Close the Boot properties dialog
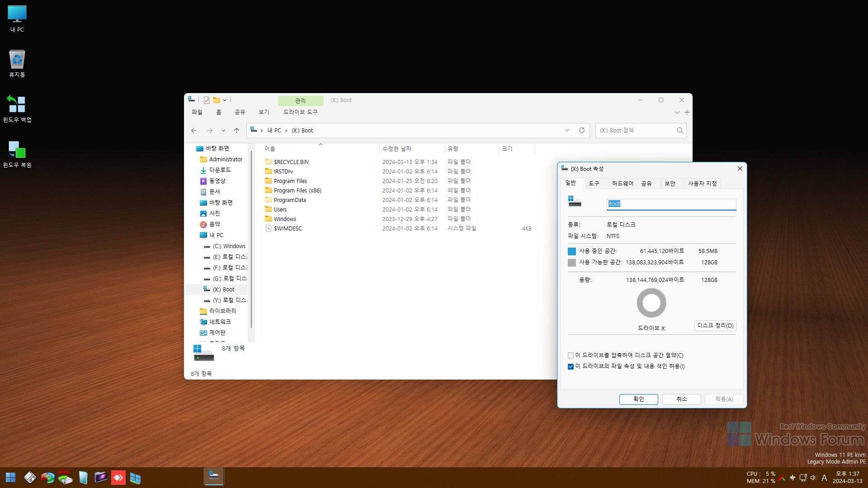 (740, 169)
